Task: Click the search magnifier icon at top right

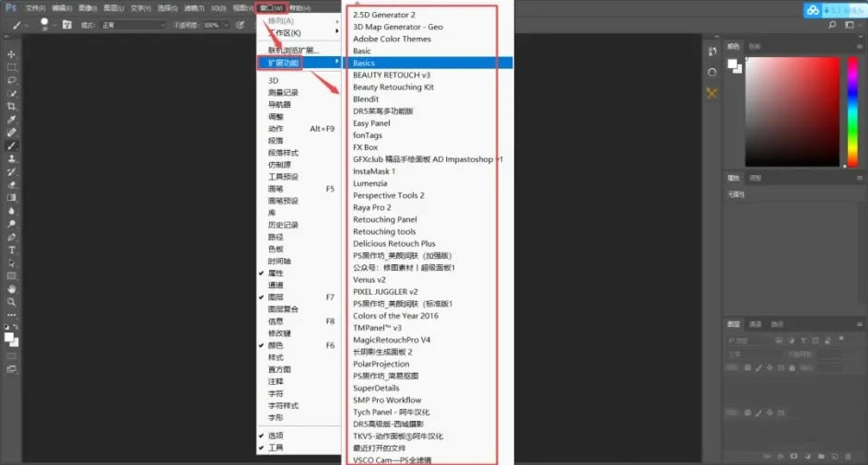Action: (x=832, y=25)
